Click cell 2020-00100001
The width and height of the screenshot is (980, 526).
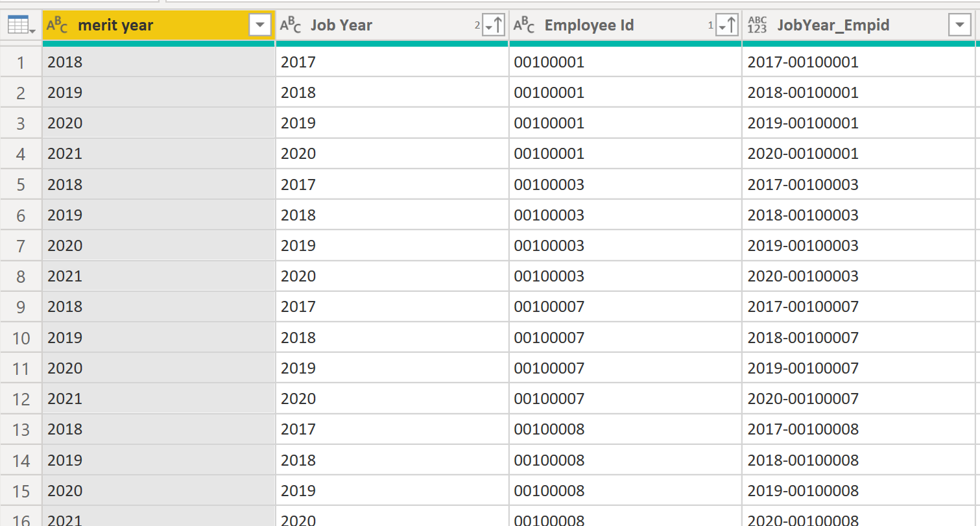[859, 154]
